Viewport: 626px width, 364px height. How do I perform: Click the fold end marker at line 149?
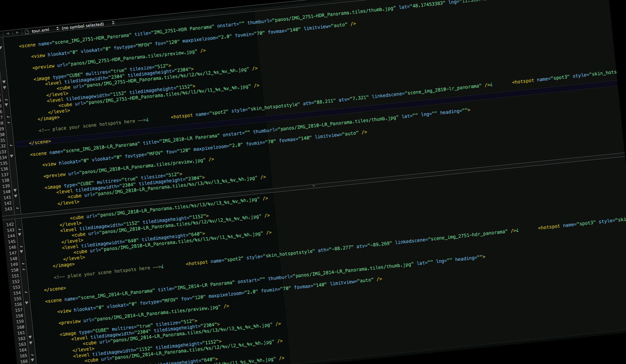[23, 263]
